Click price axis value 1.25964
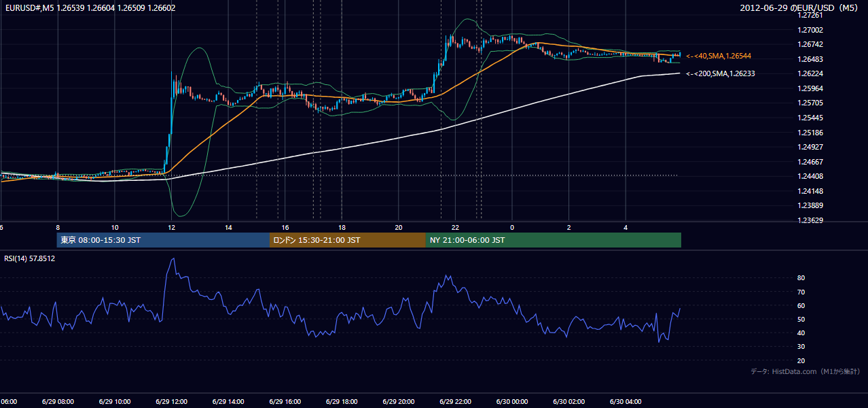This screenshot has width=868, height=408. pos(810,88)
